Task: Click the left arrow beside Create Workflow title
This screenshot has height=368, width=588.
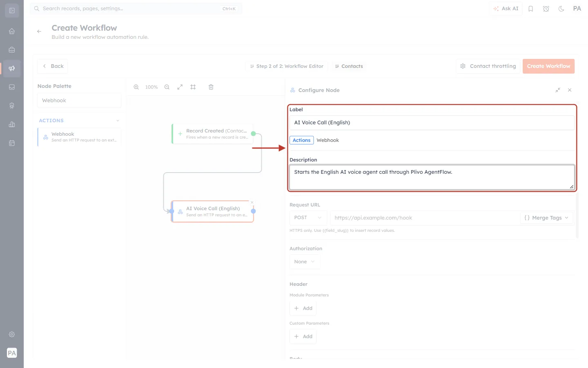Action: tap(39, 31)
